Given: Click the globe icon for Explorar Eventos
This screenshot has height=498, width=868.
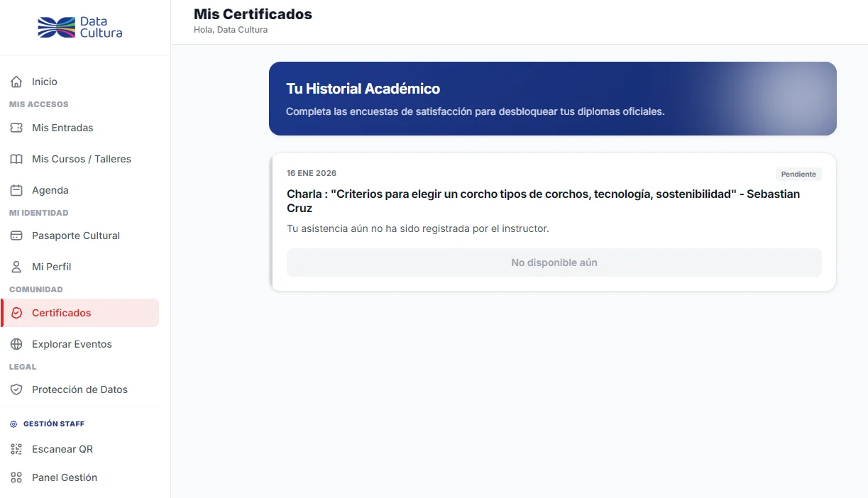Looking at the screenshot, I should 16,343.
